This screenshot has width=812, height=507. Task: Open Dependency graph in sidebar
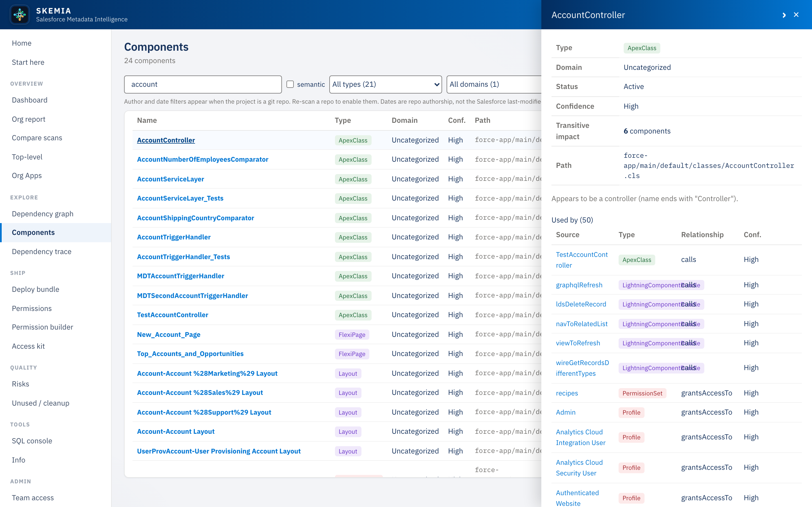click(x=43, y=214)
